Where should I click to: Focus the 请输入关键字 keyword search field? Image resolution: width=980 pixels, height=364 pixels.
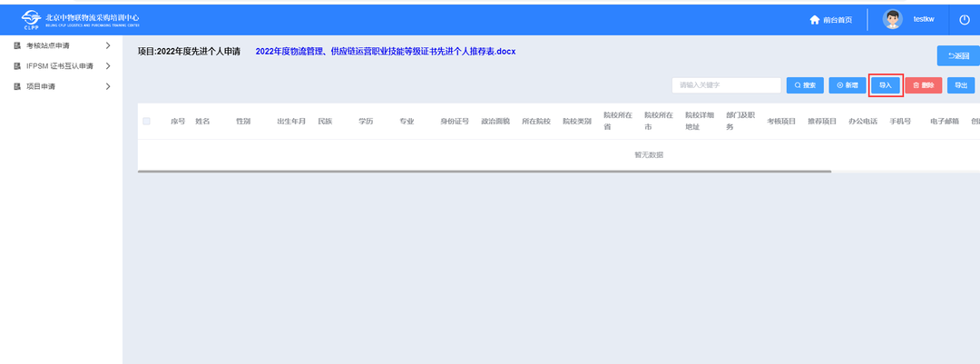[x=726, y=85]
